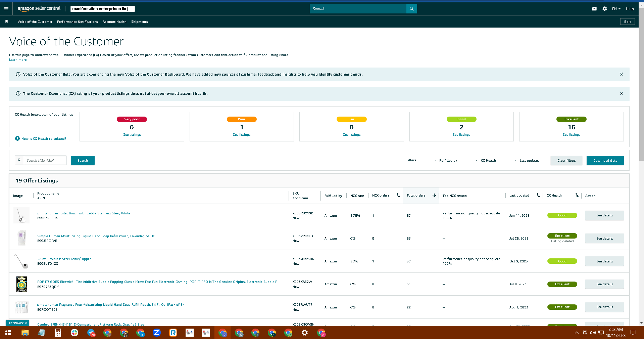Open File Explorer from the taskbar

(x=25, y=333)
